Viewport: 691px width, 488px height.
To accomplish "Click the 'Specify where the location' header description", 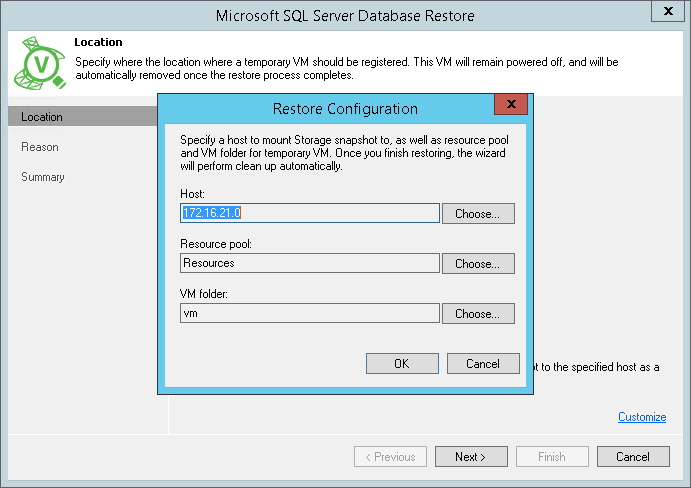I will pyautogui.click(x=347, y=68).
